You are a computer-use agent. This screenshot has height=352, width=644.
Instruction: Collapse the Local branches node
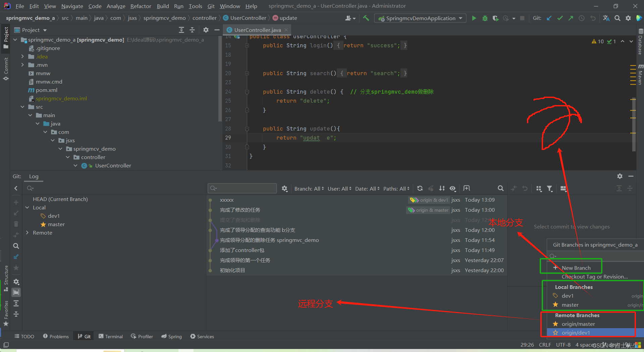pos(28,207)
